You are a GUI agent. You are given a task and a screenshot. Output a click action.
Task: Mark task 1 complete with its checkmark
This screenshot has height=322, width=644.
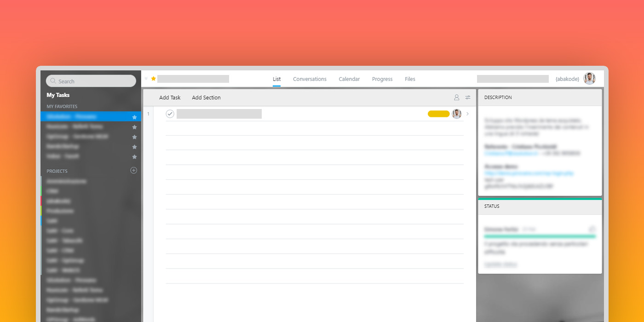click(170, 114)
